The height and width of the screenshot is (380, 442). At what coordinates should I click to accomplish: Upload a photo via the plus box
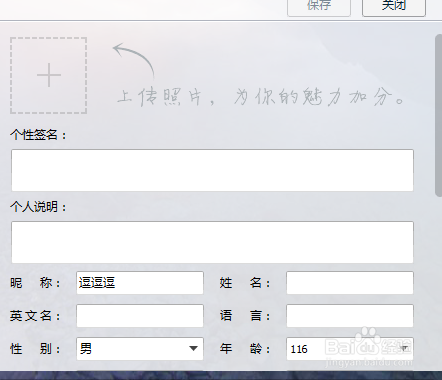pyautogui.click(x=49, y=75)
